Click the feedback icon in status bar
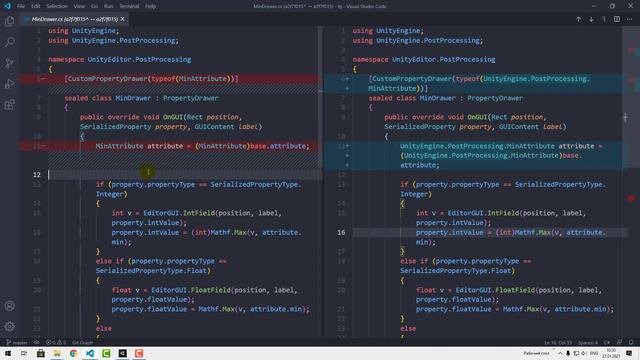The height and width of the screenshot is (360, 640). 620,342
